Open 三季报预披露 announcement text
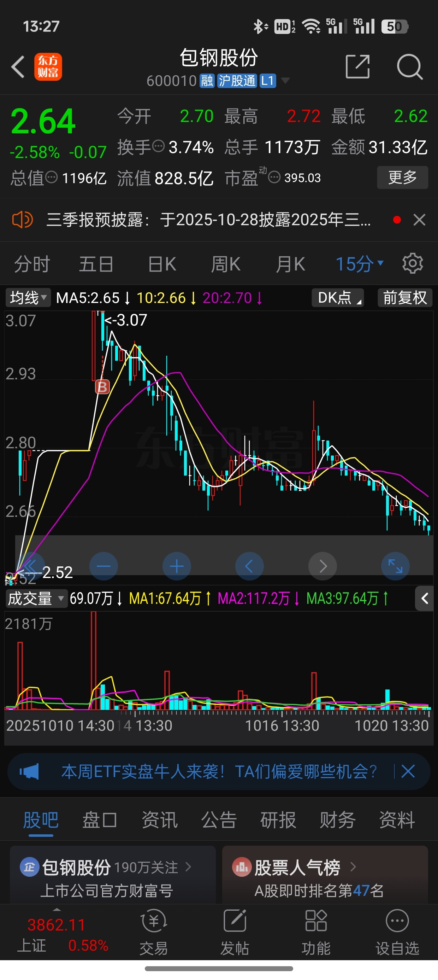The width and height of the screenshot is (438, 980). click(x=208, y=220)
